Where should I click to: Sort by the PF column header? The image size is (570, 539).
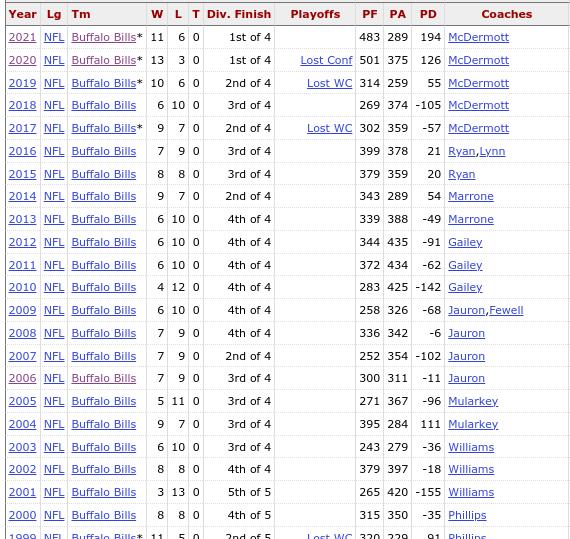coord(369,14)
